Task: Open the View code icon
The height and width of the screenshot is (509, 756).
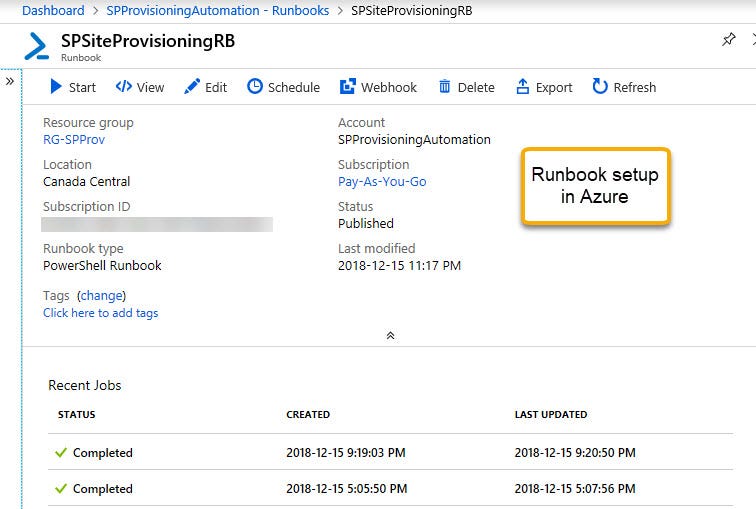Action: (x=123, y=87)
